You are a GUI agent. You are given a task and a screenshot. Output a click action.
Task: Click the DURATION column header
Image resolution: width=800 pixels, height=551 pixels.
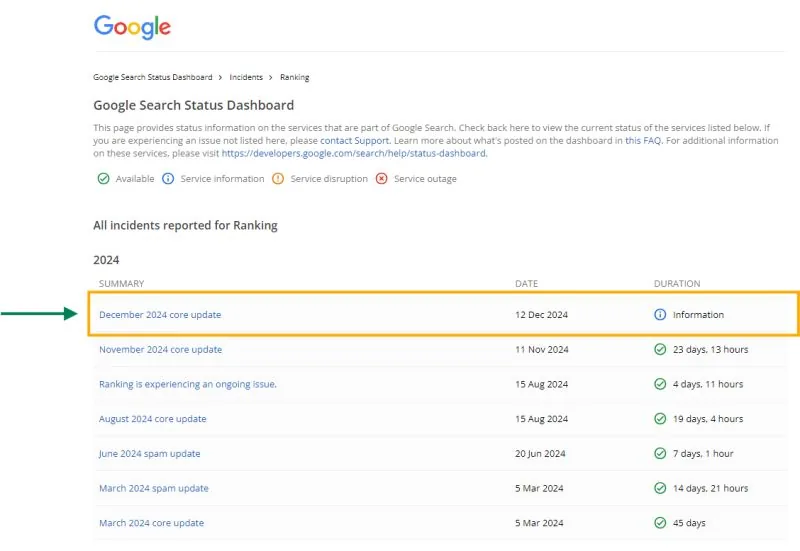pyautogui.click(x=677, y=284)
